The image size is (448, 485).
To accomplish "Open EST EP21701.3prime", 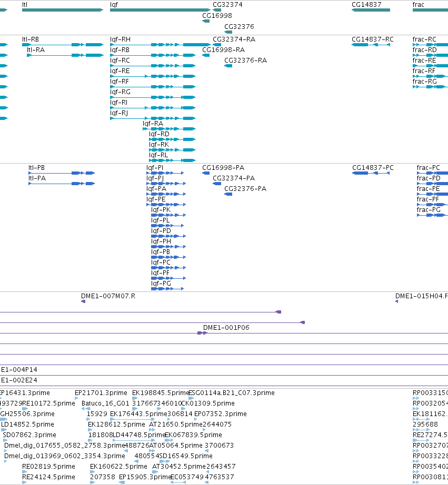I will pos(101,393).
